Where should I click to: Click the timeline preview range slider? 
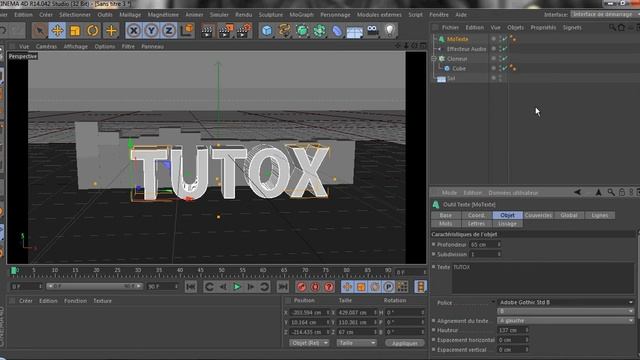(x=94, y=287)
